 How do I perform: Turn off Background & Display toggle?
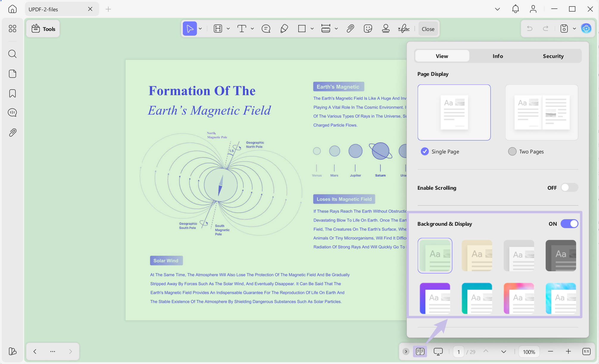[569, 224]
